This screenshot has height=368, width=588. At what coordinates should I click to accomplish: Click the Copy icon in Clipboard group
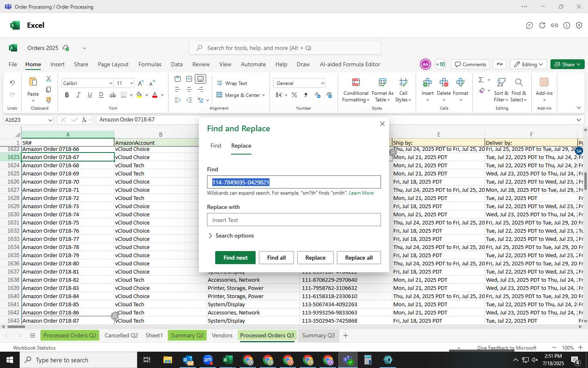(x=49, y=90)
